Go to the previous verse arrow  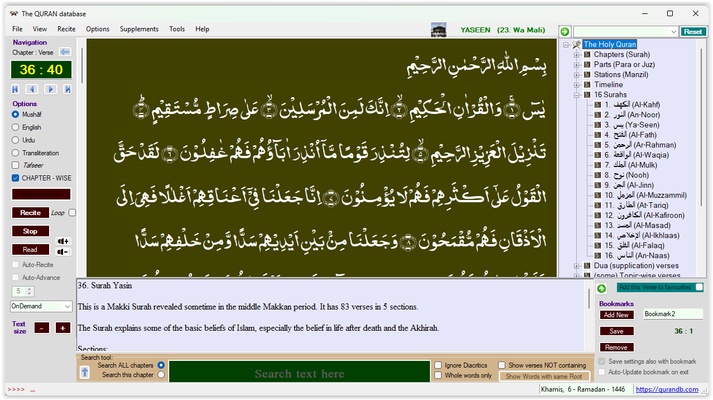pos(32,89)
